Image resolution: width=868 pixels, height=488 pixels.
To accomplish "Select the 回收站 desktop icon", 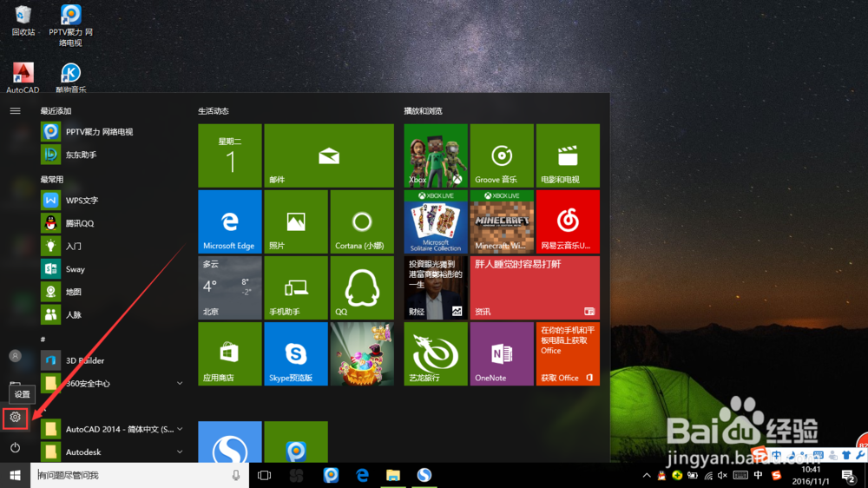I will [23, 20].
